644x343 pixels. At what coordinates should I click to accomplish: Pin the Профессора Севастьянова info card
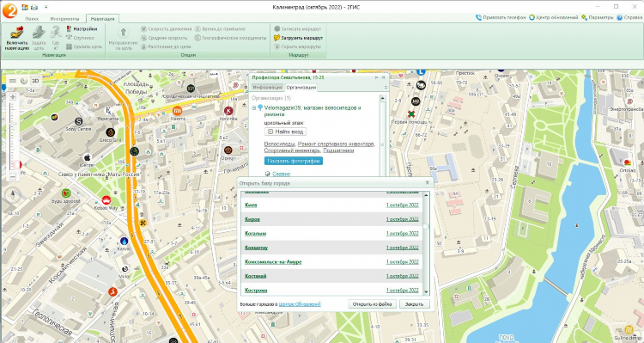click(376, 77)
